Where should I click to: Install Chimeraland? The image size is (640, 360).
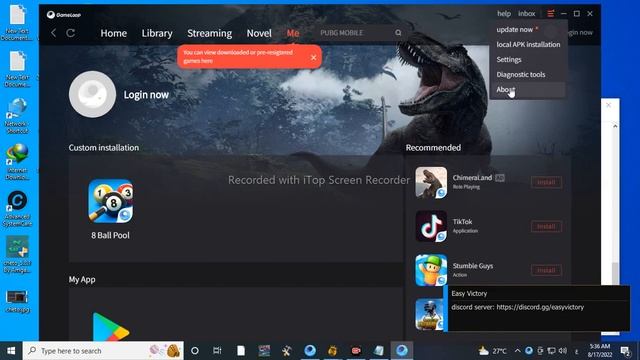pyautogui.click(x=546, y=182)
